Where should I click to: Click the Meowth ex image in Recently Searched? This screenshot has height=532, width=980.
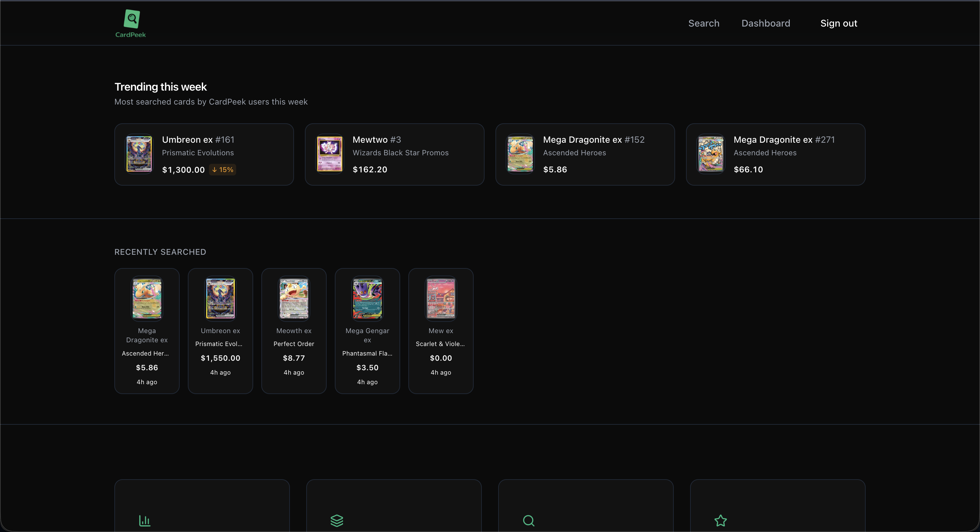(294, 298)
